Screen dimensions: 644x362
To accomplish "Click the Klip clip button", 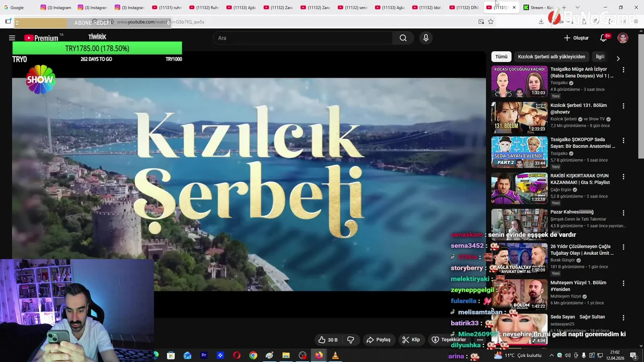I will pyautogui.click(x=411, y=340).
